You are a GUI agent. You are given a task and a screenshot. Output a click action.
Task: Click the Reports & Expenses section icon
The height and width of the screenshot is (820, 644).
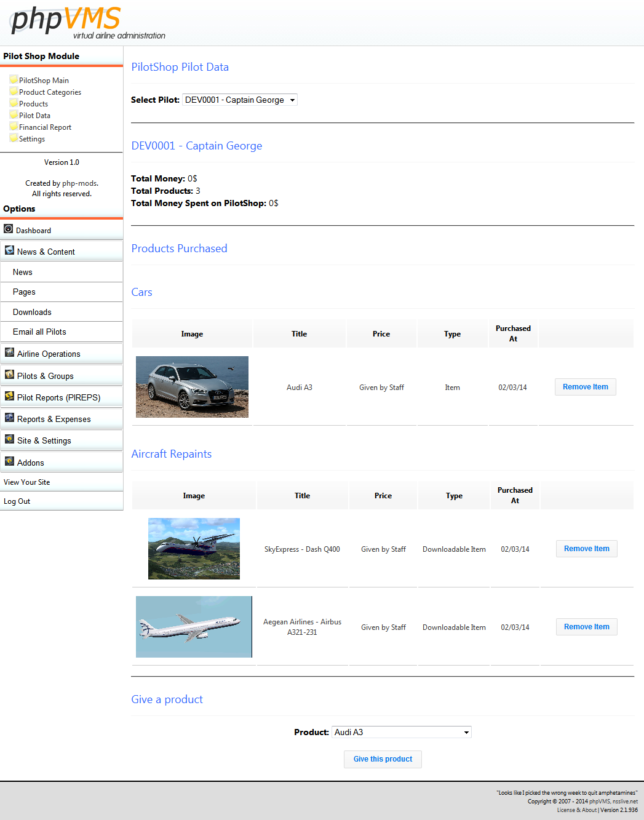tap(10, 418)
